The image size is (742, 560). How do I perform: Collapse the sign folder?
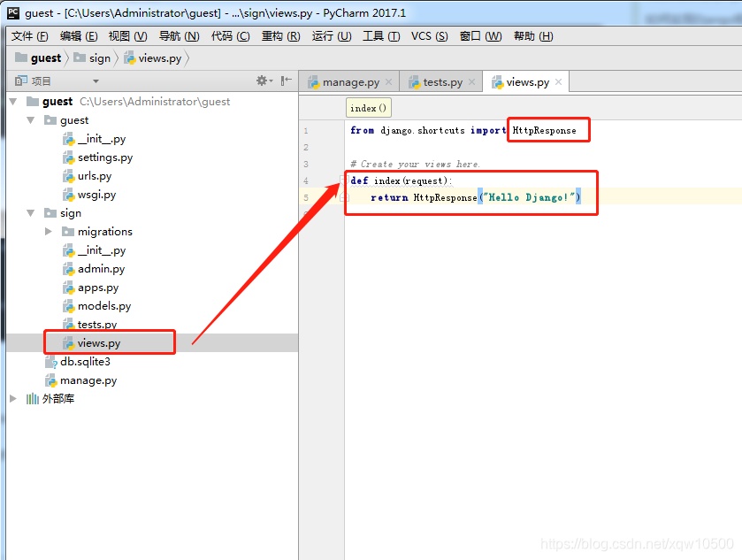31,213
